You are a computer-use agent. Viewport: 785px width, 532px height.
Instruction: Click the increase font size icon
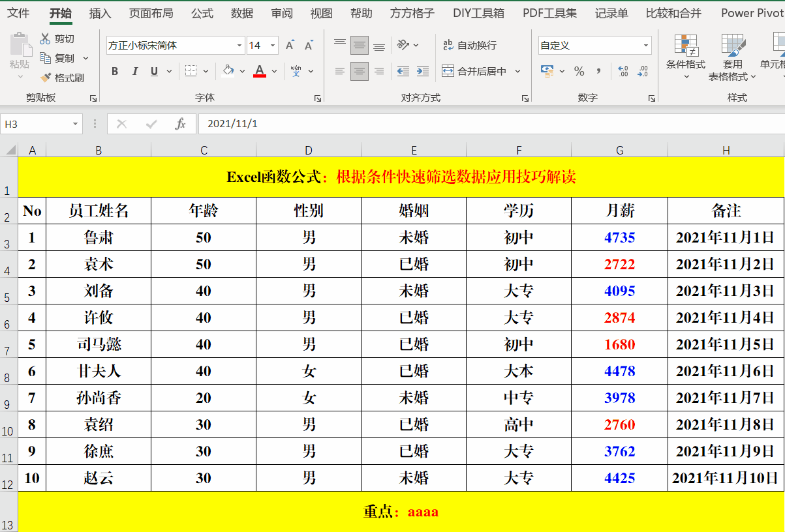coord(290,45)
